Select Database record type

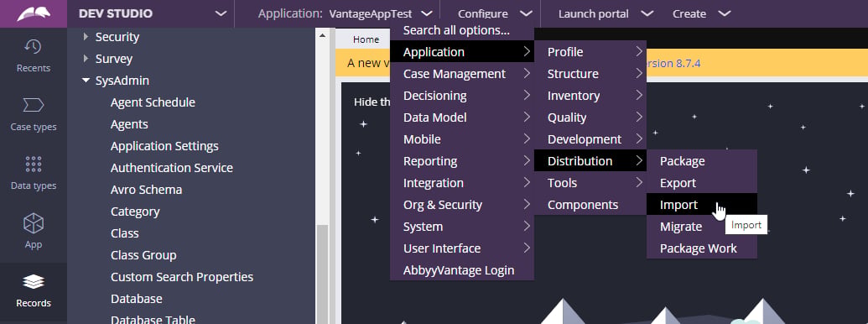coord(136,299)
